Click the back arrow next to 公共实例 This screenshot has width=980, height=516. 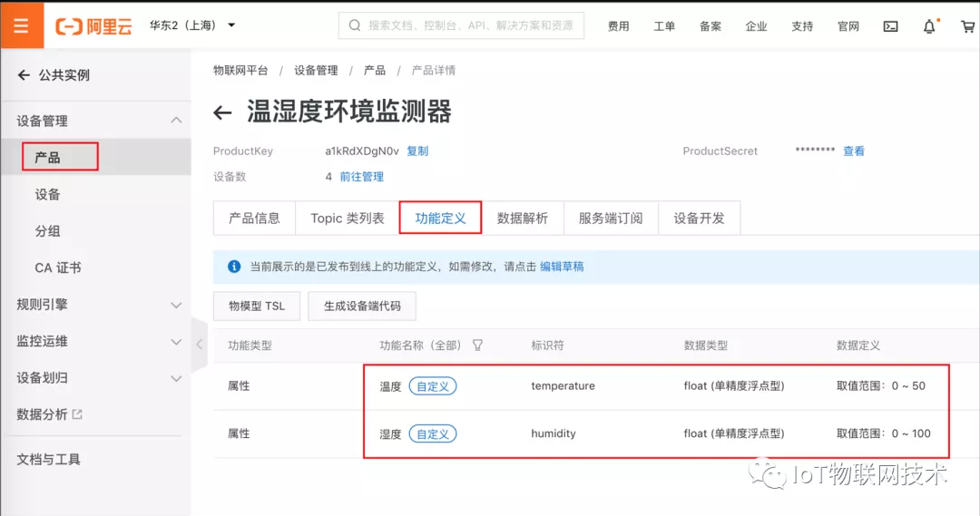pyautogui.click(x=24, y=75)
